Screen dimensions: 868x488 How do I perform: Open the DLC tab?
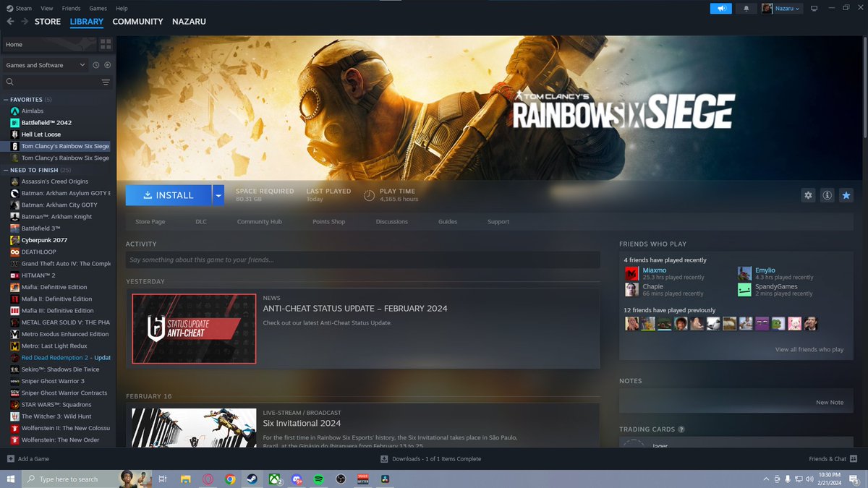(x=201, y=222)
